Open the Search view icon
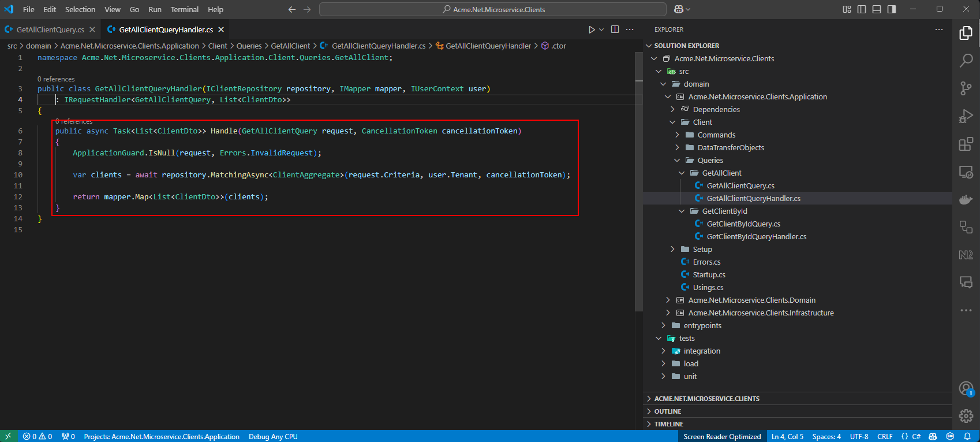Viewport: 980px width, 442px height. [966, 60]
